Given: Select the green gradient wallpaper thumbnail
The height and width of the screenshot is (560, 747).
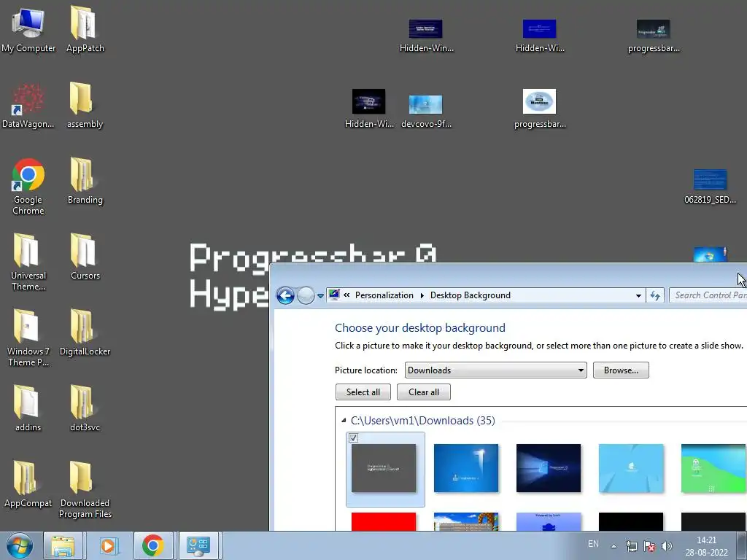Looking at the screenshot, I should coord(713,468).
